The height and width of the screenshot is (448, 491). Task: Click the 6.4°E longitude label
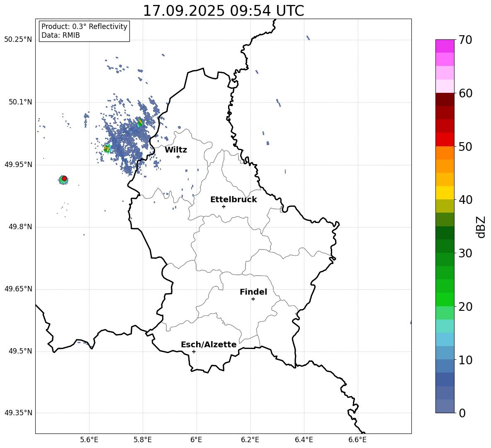[x=304, y=440]
